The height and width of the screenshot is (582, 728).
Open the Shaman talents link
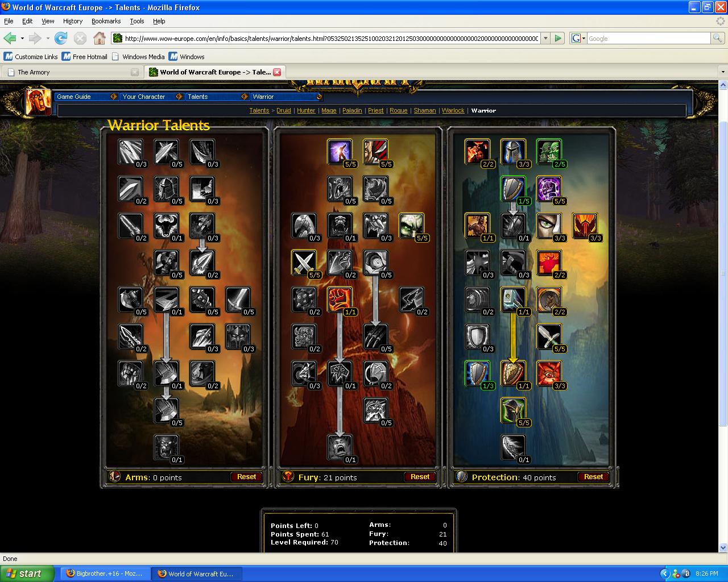(425, 110)
